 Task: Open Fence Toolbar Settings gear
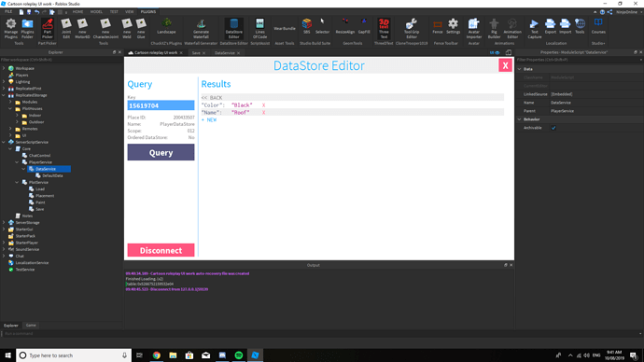pos(453,26)
